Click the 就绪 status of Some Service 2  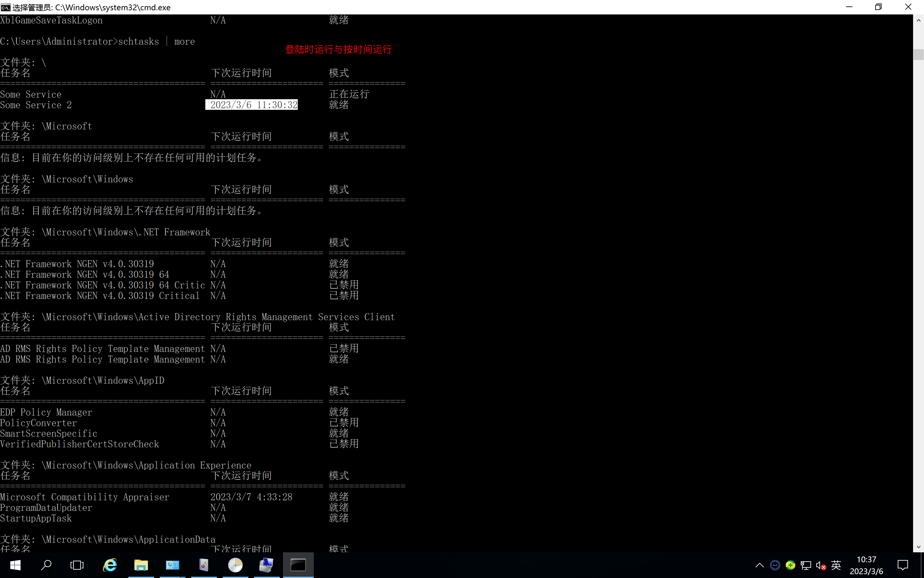tap(339, 105)
